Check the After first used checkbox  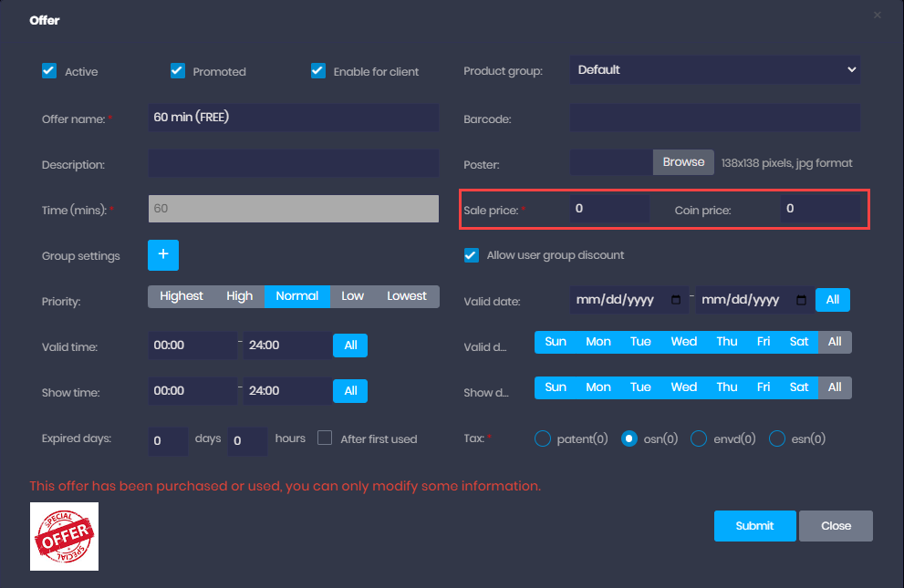tap(325, 438)
